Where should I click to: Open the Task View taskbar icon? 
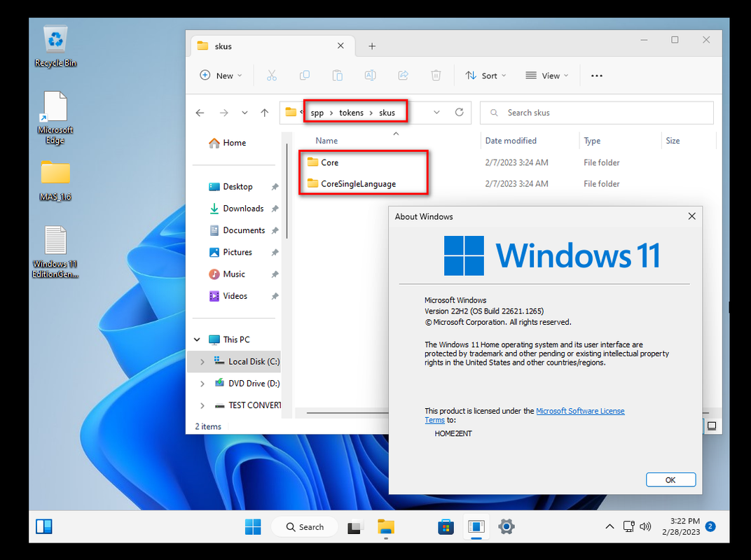[x=355, y=527]
